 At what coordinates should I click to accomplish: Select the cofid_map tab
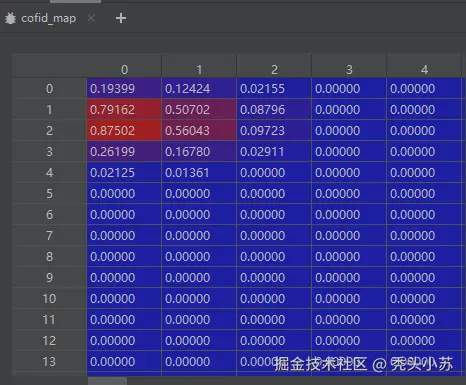pyautogui.click(x=48, y=18)
